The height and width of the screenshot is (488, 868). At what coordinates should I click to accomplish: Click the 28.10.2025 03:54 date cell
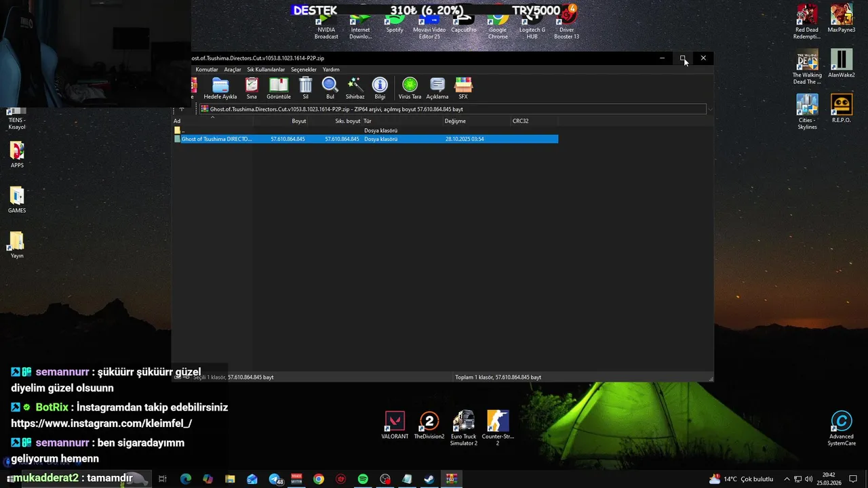465,139
